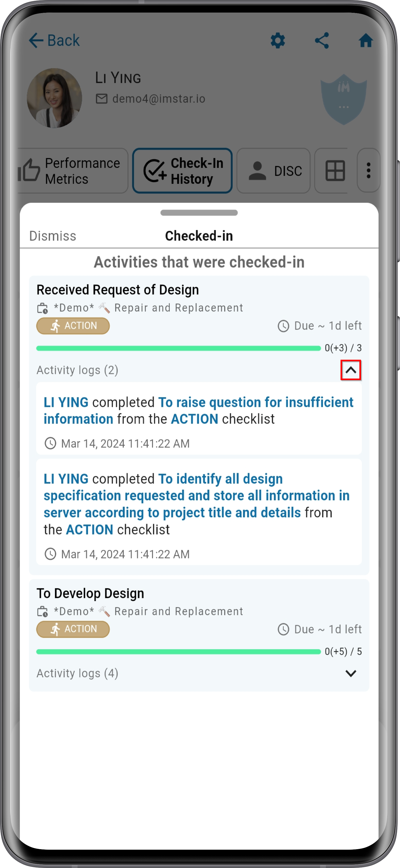Viewport: 400px width, 868px height.
Task: Dismiss the Checked-in sheet
Action: pos(53,236)
